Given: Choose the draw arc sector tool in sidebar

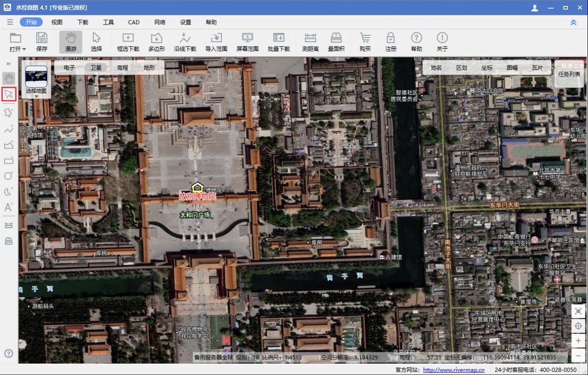Looking at the screenshot, I should point(9,191).
